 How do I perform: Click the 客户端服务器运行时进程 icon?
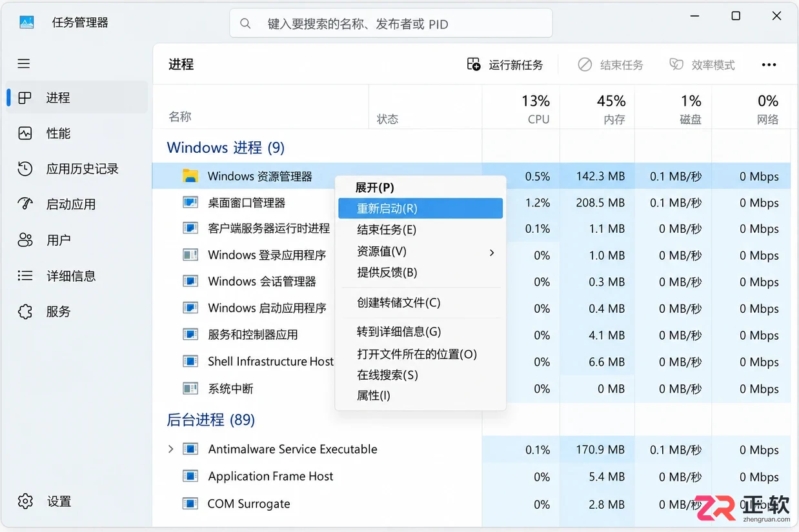point(190,228)
